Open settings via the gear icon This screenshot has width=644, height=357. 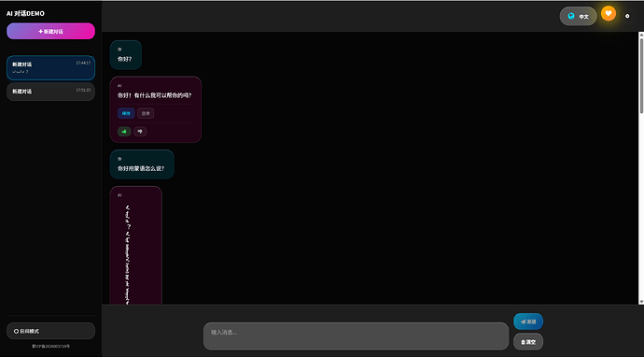tap(627, 16)
